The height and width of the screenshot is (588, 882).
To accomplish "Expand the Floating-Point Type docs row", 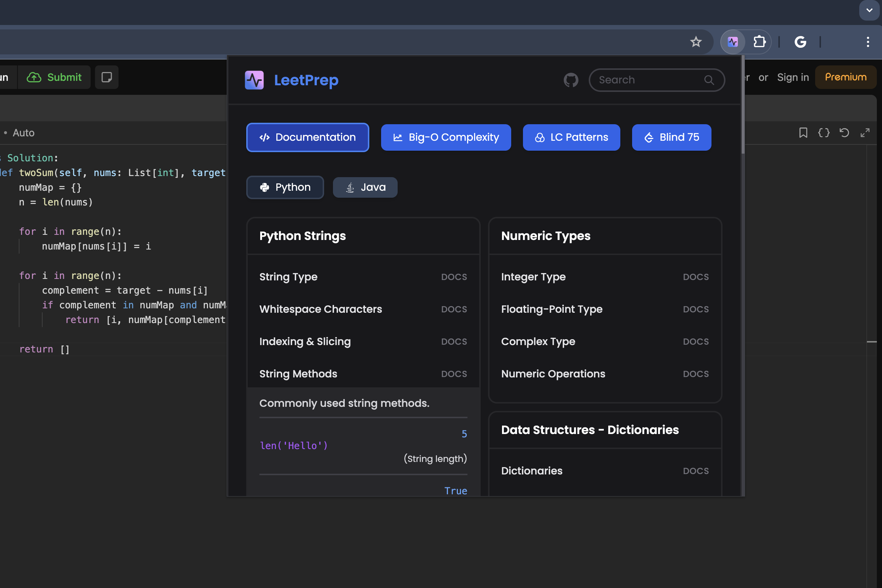I will (605, 309).
